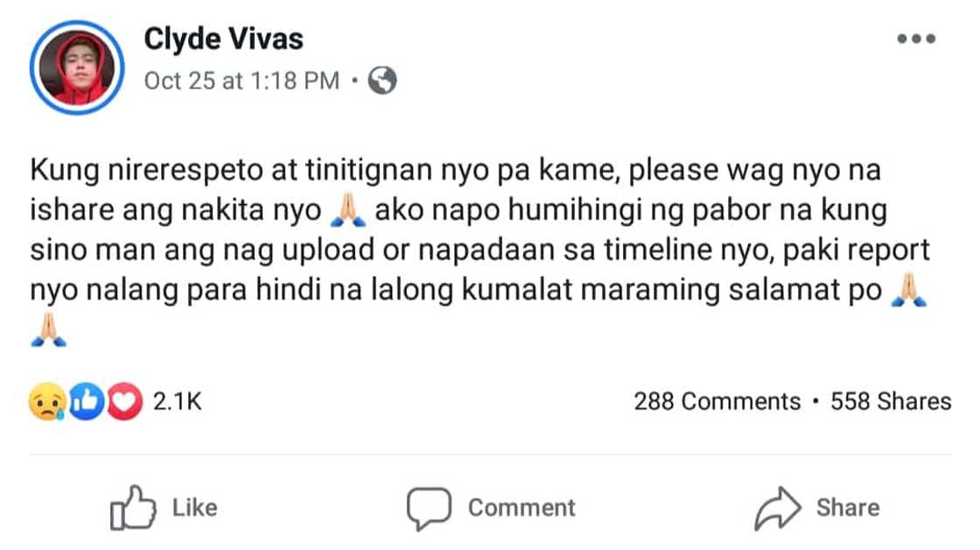Open the 288 Comments link

click(x=717, y=402)
